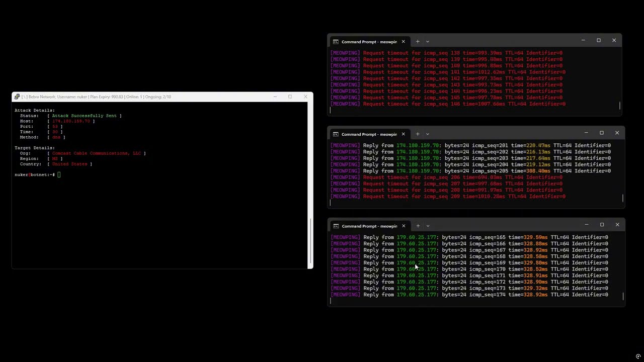
Task: Click the reply line for icmp_seq=174
Action: coord(469,295)
